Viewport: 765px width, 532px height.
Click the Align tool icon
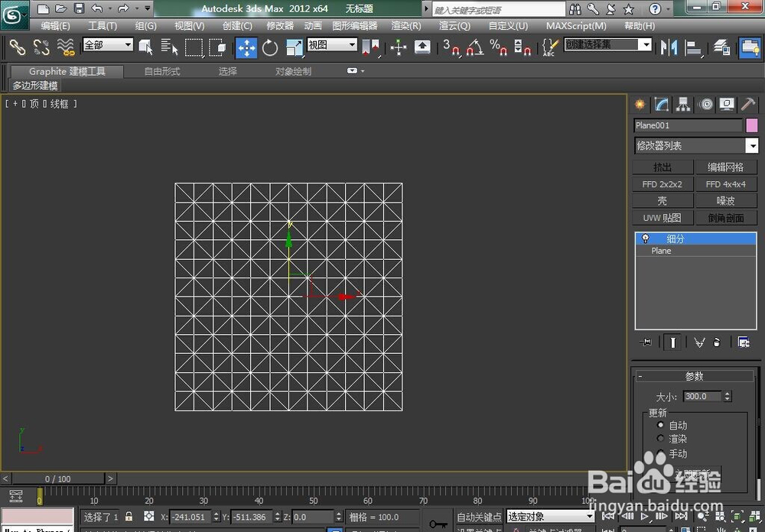[693, 47]
